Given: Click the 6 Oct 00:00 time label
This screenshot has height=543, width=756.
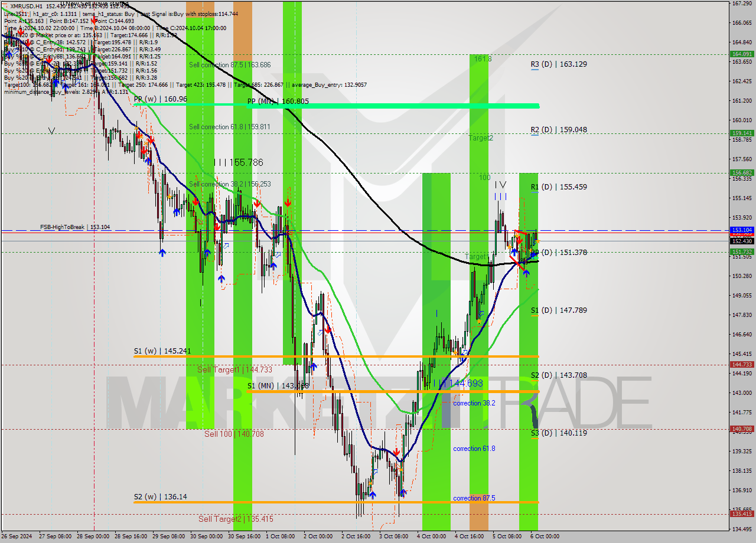Looking at the screenshot, I should pyautogui.click(x=545, y=536).
